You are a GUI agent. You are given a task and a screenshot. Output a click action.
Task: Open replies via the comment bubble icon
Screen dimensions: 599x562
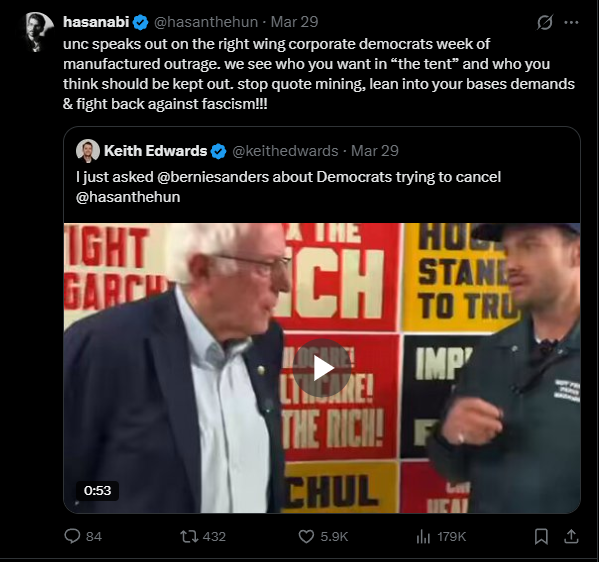[72, 536]
